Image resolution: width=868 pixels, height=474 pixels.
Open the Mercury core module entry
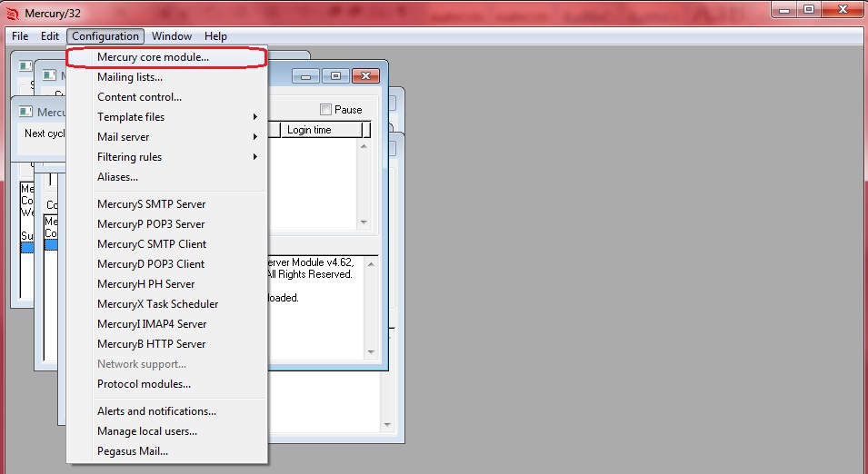(x=166, y=57)
